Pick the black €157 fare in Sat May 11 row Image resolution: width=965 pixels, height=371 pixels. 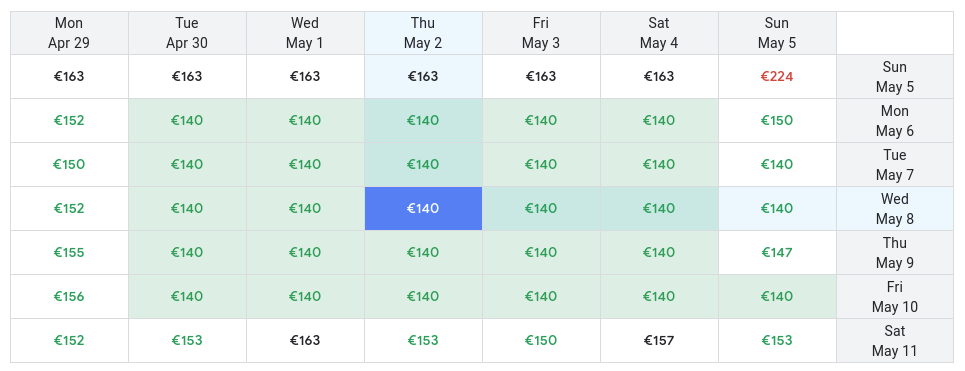click(659, 340)
